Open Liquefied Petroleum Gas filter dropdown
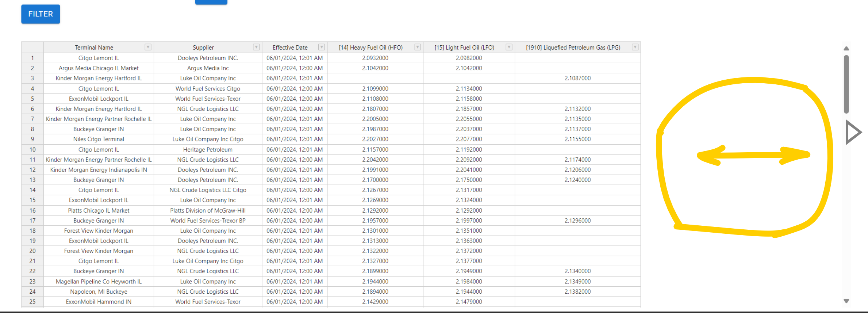This screenshot has width=868, height=313. (x=635, y=47)
